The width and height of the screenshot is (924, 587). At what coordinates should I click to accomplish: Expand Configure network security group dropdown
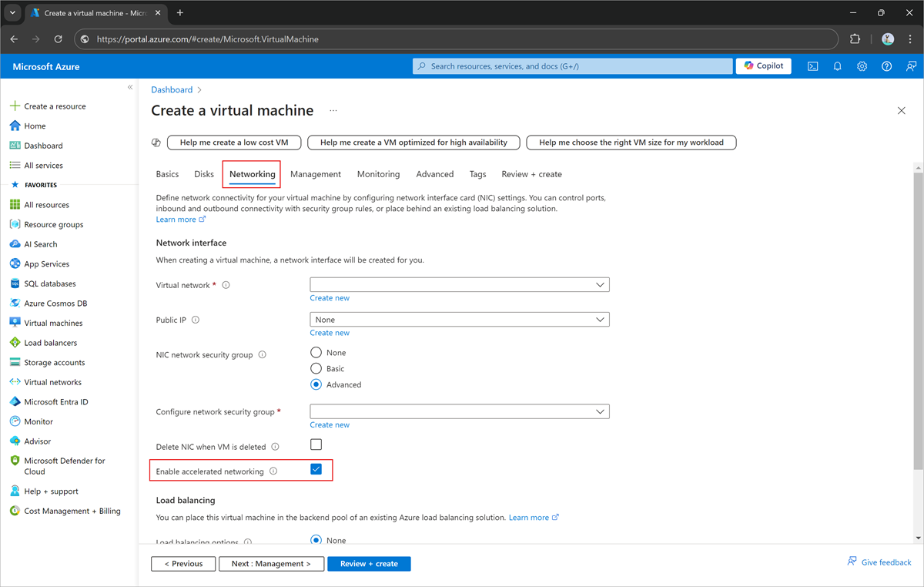click(x=459, y=412)
